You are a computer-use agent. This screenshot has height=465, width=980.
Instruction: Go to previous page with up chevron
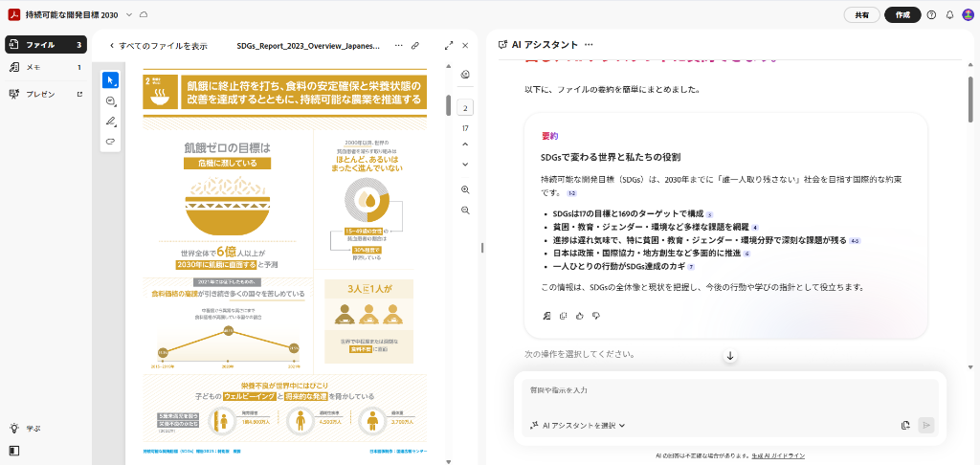[x=465, y=144]
